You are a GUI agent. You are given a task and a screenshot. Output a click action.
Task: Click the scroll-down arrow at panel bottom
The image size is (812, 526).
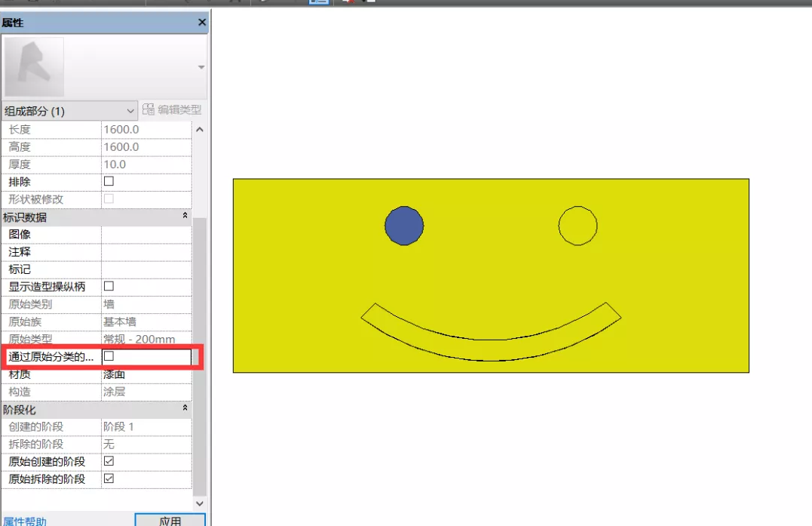coord(201,503)
